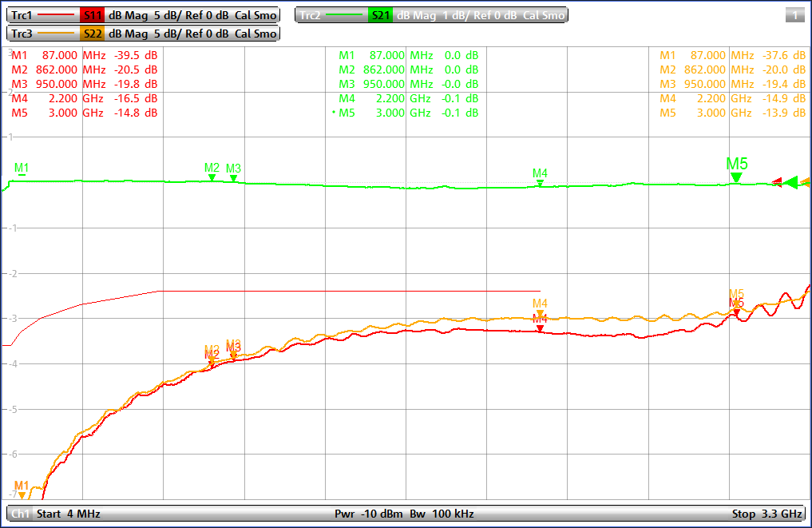Open the green S21 measurement selector

(380, 15)
